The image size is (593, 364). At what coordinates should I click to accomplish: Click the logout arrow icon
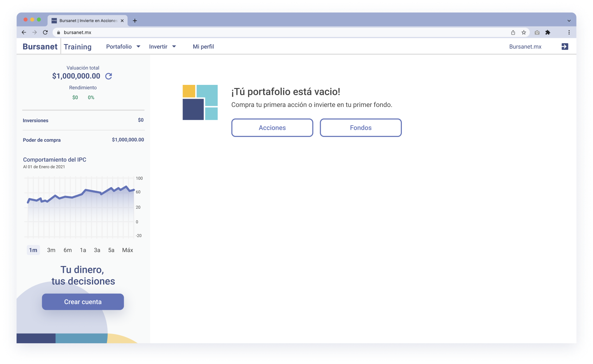[x=565, y=47]
